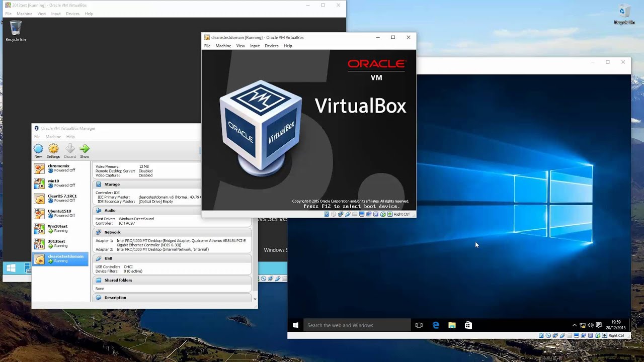644x362 pixels.
Task: Click optical disc indicator in Win10 VM status bar
Action: (x=548, y=335)
